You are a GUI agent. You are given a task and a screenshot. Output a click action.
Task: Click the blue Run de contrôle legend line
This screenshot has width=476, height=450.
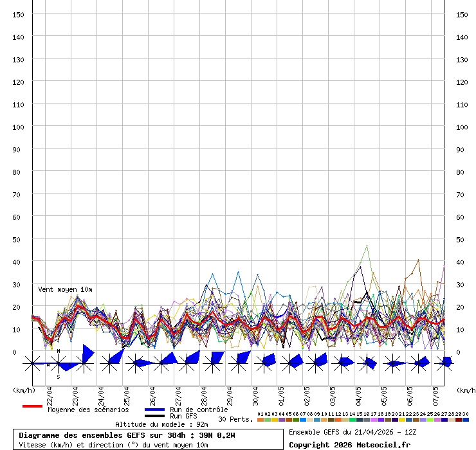(154, 410)
